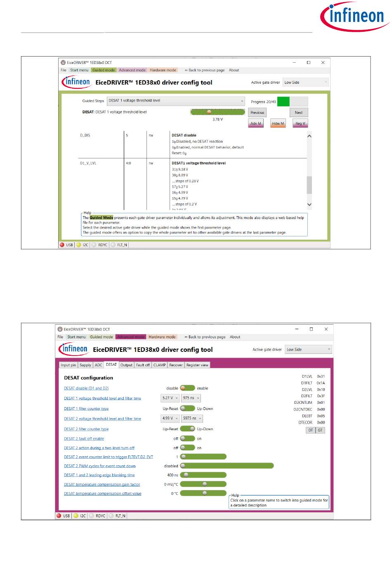The image size is (392, 561).
Task: Click the Next button
Action: tap(299, 113)
